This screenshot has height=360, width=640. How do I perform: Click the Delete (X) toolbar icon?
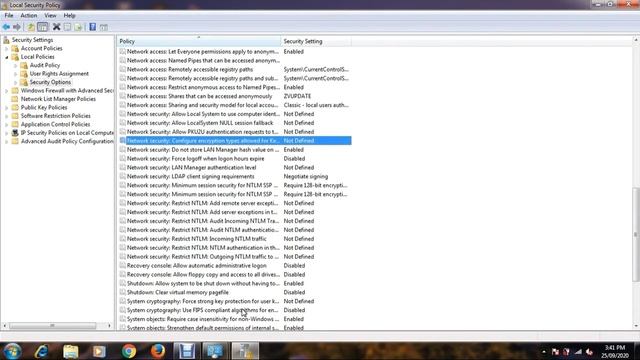point(56,27)
